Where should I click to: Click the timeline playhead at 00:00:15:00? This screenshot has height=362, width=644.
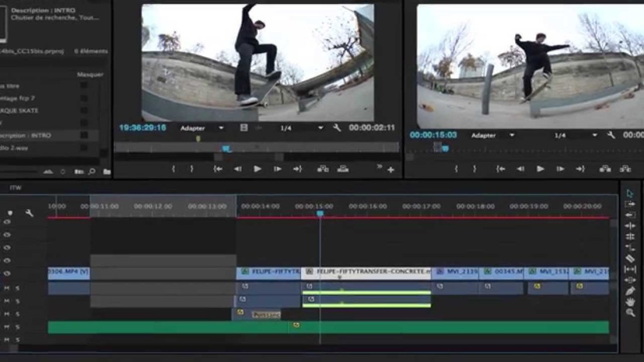(320, 214)
